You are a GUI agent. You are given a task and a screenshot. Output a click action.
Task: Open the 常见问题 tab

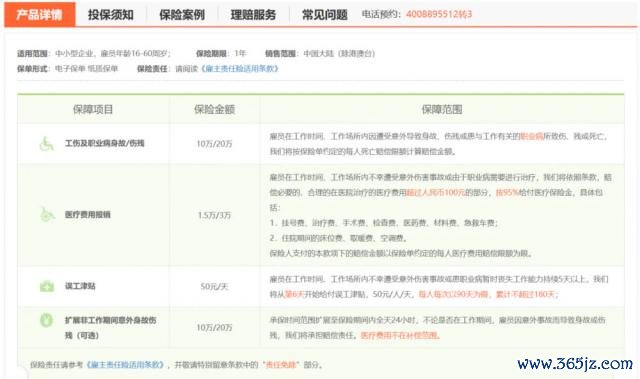(324, 15)
